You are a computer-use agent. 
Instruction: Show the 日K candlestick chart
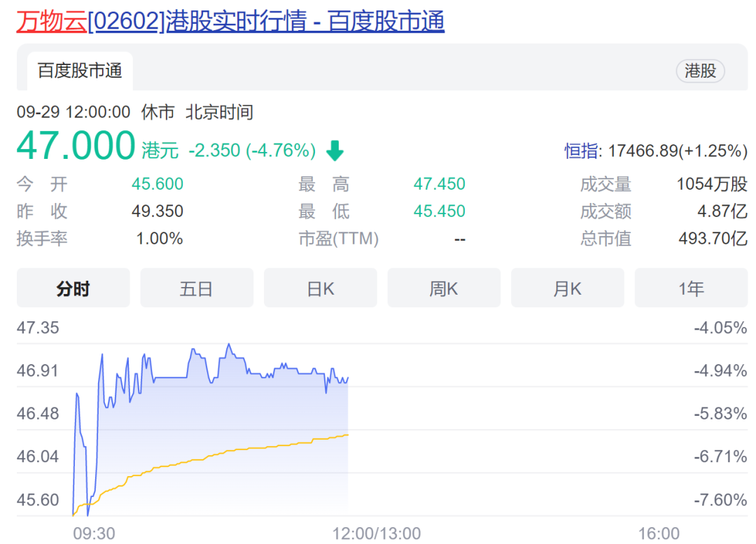point(320,288)
